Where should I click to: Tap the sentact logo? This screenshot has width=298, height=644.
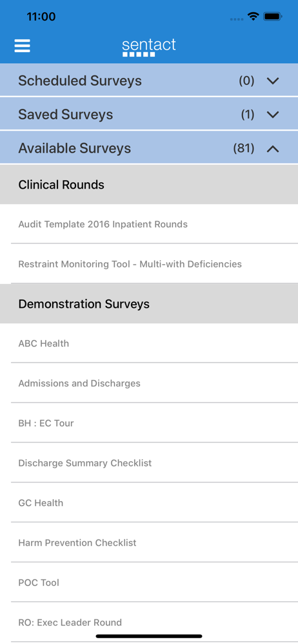tap(149, 47)
